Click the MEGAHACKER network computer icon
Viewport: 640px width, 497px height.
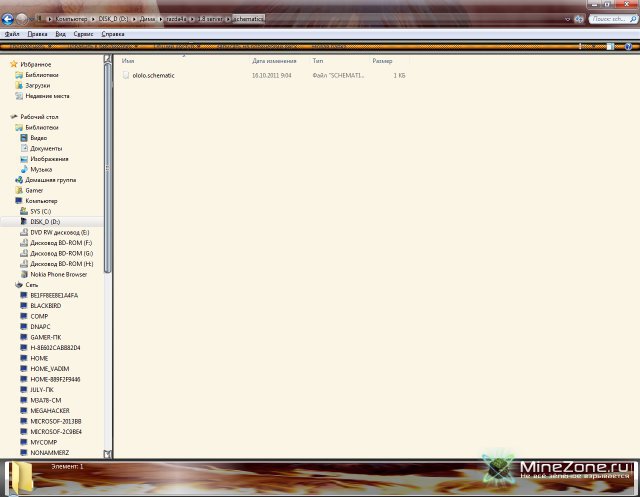click(x=24, y=410)
